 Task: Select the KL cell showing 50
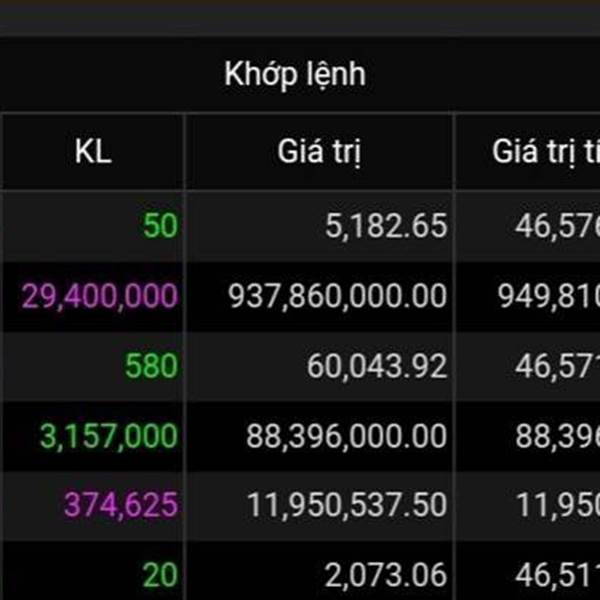point(160,226)
